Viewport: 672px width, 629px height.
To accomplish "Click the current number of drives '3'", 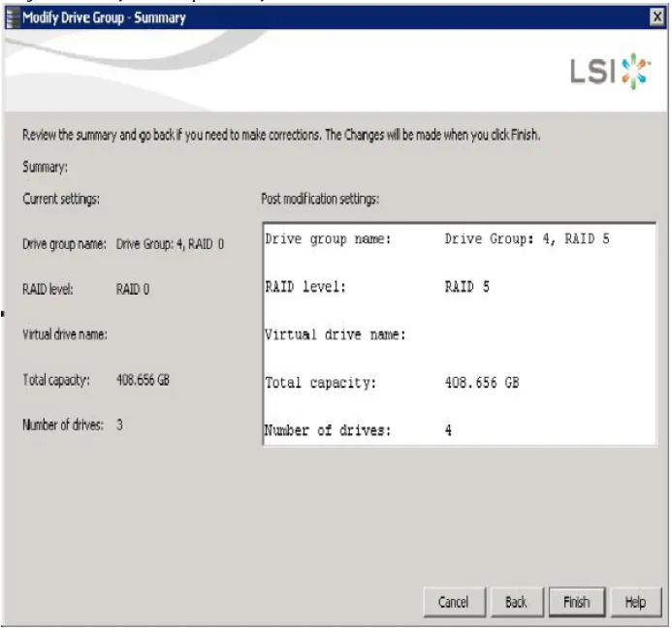I will (x=119, y=425).
